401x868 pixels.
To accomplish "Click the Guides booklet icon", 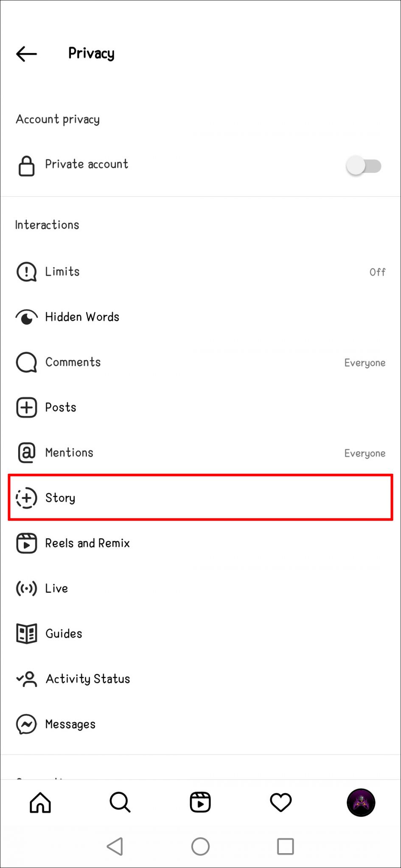I will 26,633.
